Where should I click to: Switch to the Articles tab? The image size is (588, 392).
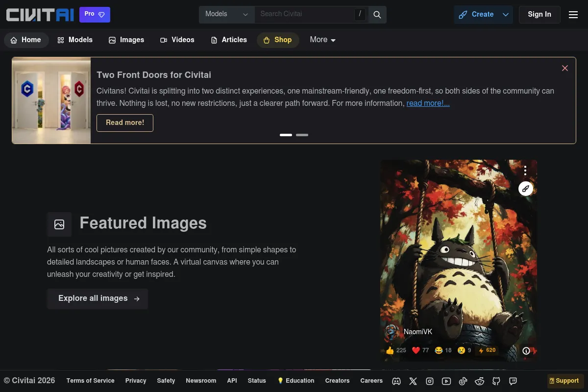(x=229, y=40)
